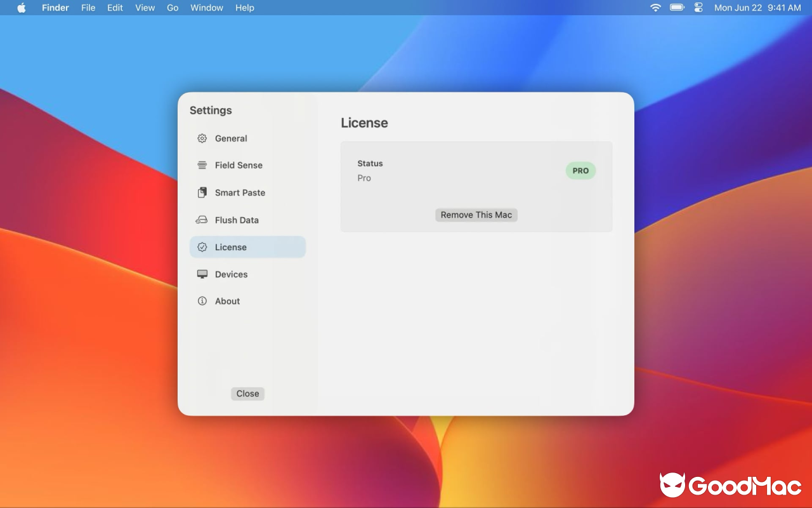Show the About section

click(247, 301)
